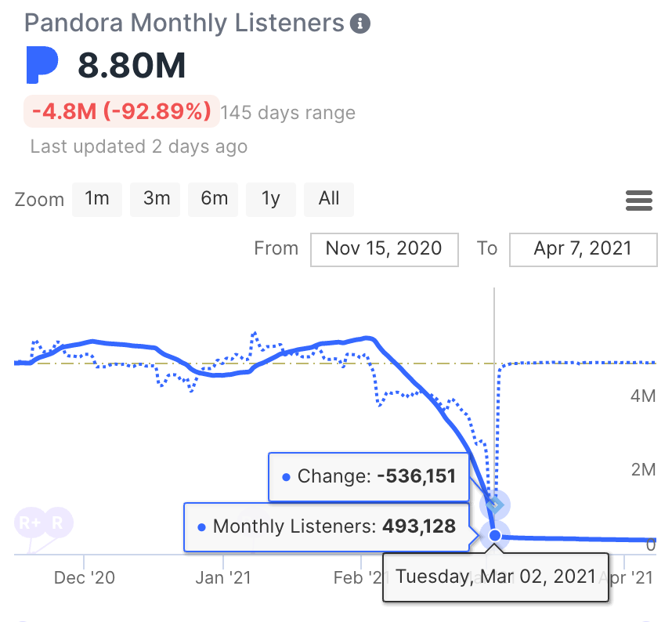Click the info icon beside Pandora Monthly Listeners
The height and width of the screenshot is (622, 672).
(x=360, y=24)
